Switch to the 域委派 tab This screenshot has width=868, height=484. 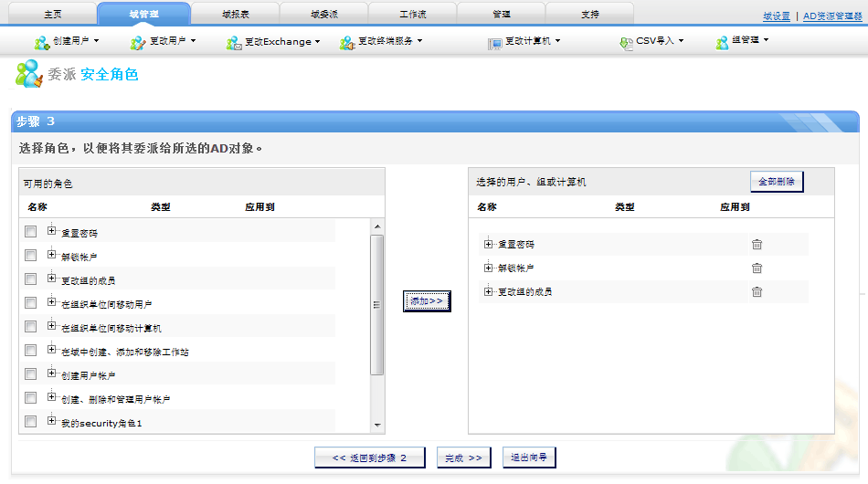(324, 14)
